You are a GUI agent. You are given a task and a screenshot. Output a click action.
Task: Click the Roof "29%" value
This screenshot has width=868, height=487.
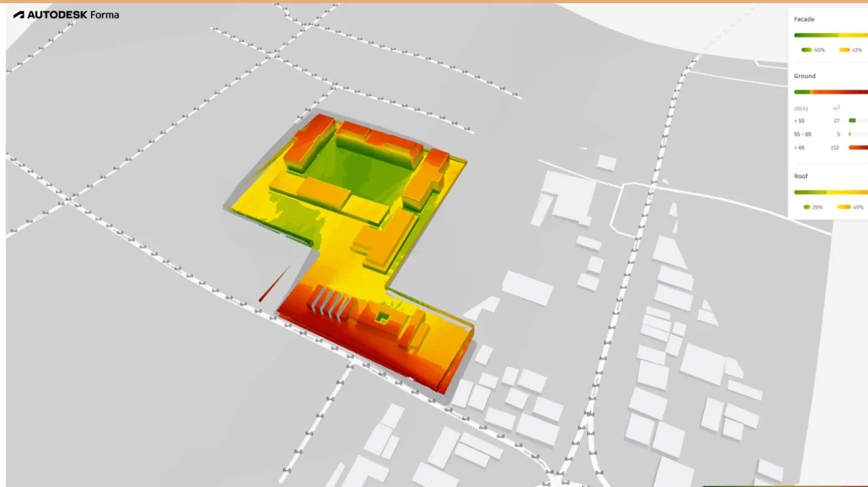tap(818, 207)
